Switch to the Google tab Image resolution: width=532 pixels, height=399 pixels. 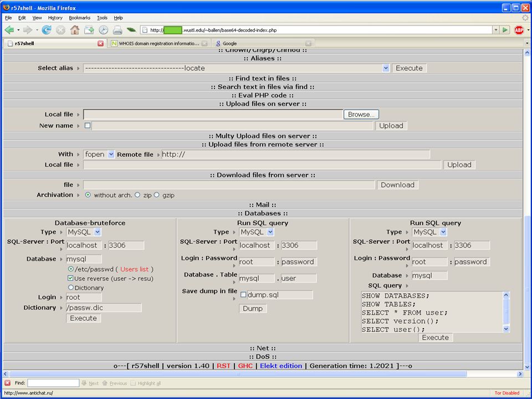(x=263, y=43)
